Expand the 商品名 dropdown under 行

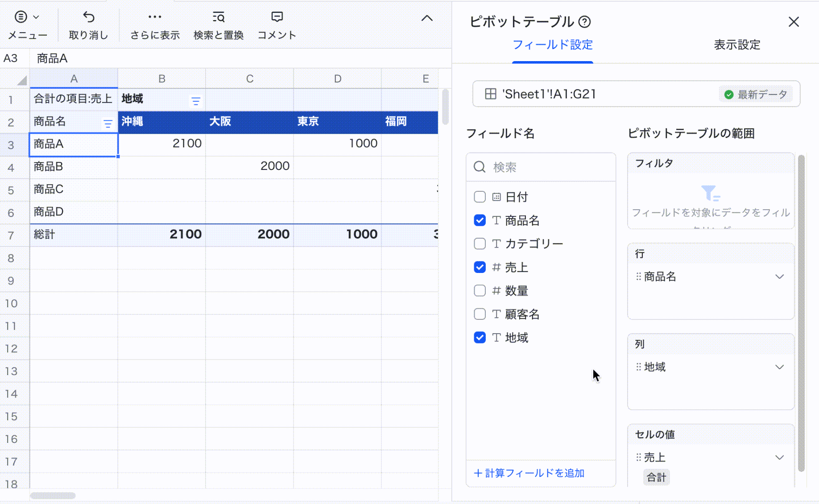point(780,277)
